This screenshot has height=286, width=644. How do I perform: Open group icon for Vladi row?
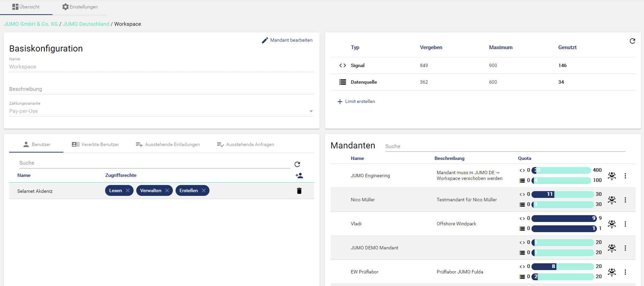coord(611,224)
